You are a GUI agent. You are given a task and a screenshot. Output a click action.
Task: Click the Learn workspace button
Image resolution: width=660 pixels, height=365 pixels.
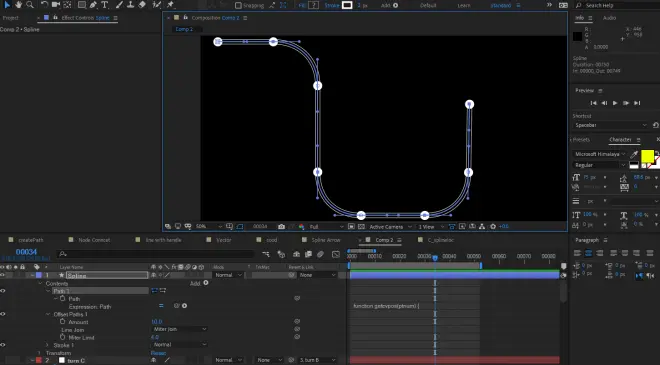click(464, 5)
